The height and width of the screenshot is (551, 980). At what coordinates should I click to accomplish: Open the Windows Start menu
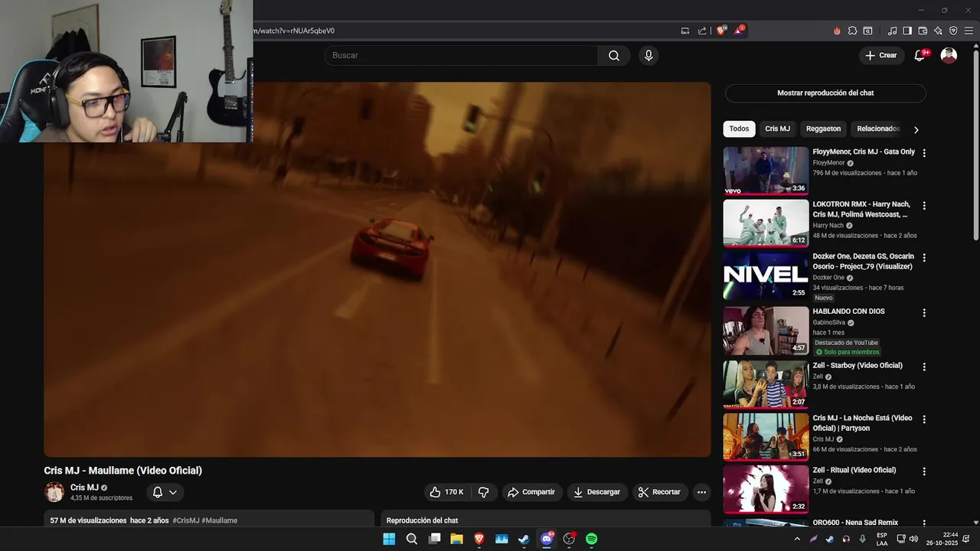click(389, 539)
